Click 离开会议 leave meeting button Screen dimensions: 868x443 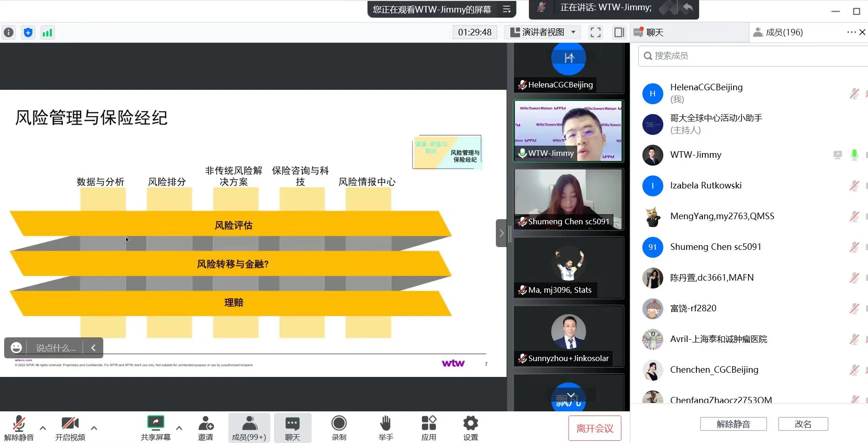pos(595,428)
